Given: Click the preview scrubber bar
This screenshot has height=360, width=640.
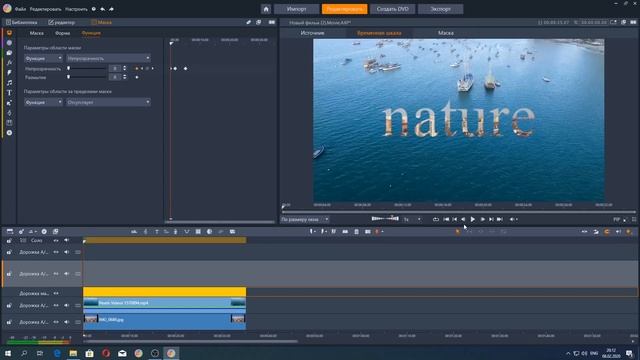Looking at the screenshot, I should 458,212.
